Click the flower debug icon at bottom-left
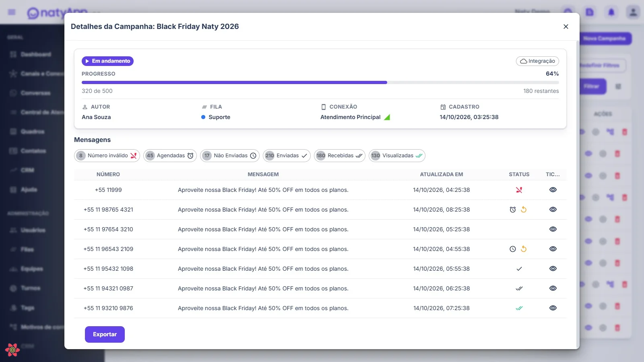Screen dimensions: 644x362 12,350
